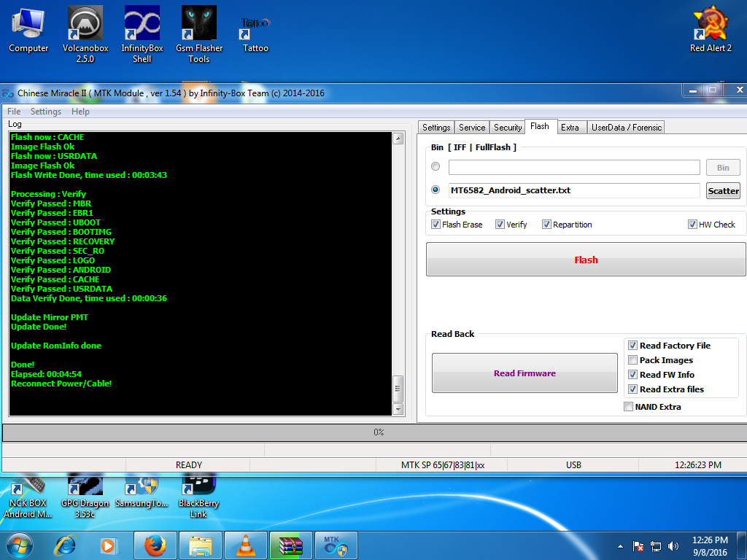Select the Bin file radio button

point(436,167)
